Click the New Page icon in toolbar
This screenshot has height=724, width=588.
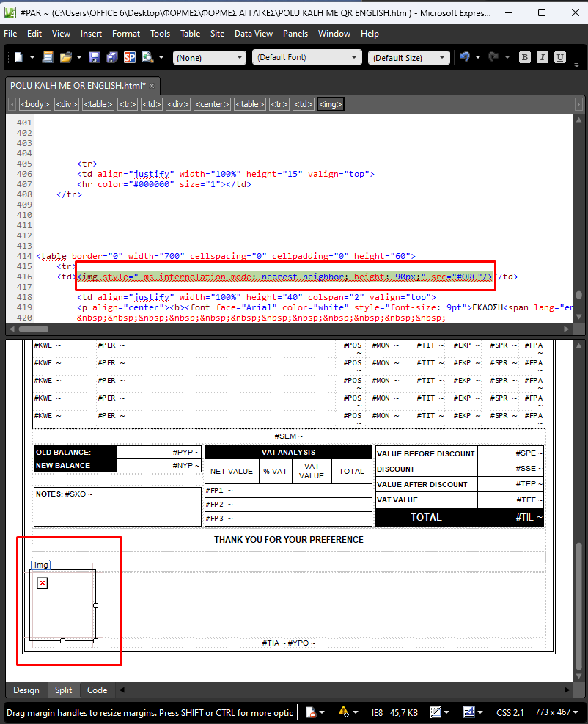(x=48, y=57)
